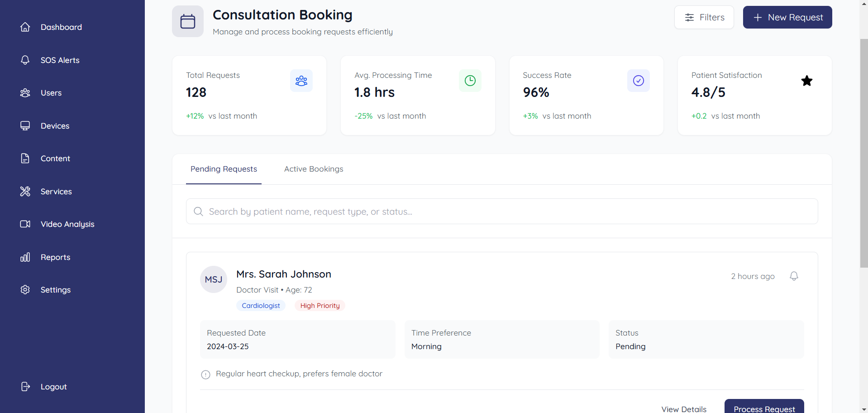Click the Users group icon in sidebar

point(25,93)
